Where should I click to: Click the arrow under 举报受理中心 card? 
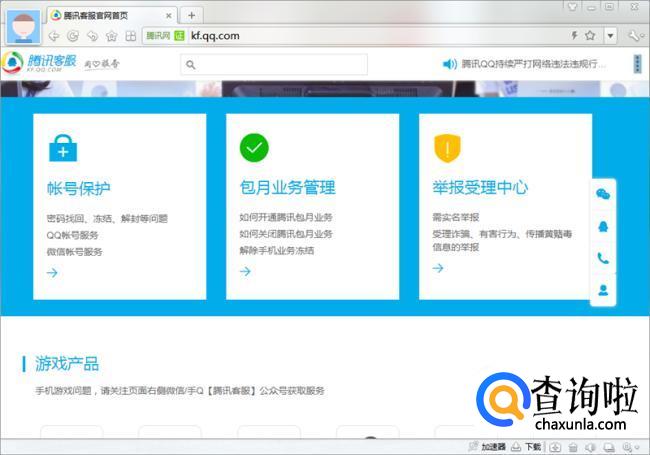438,268
